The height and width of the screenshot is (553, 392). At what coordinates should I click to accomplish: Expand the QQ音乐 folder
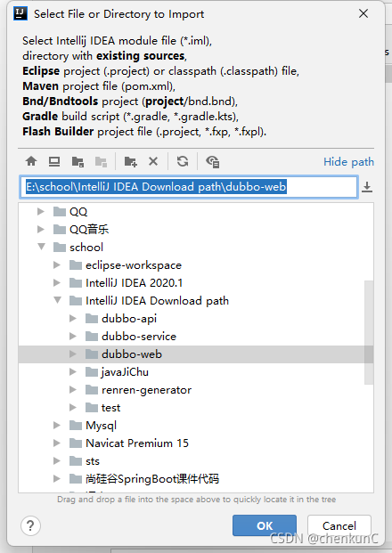[x=41, y=229]
